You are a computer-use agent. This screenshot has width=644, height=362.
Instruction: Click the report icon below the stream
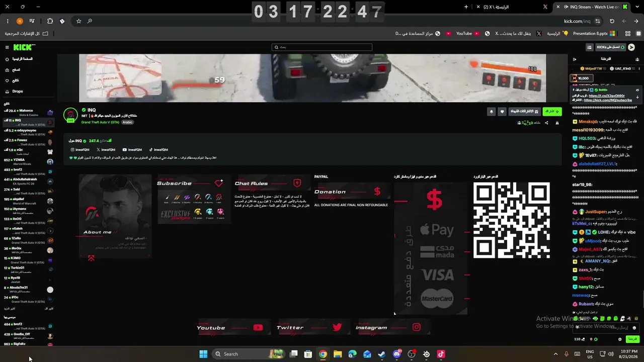[x=557, y=123]
